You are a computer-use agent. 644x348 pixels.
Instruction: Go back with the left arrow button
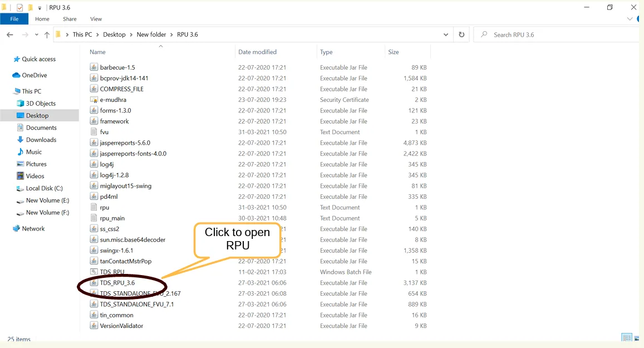[10, 35]
